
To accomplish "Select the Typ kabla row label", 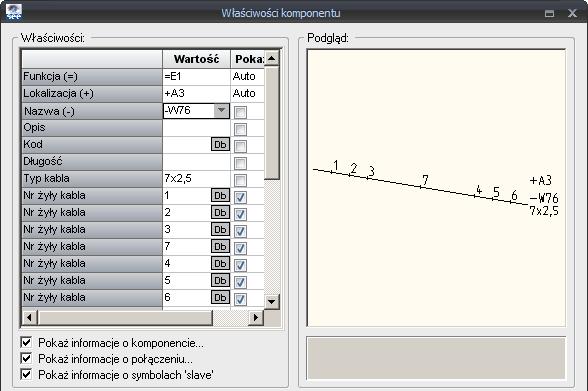I will [x=92, y=178].
